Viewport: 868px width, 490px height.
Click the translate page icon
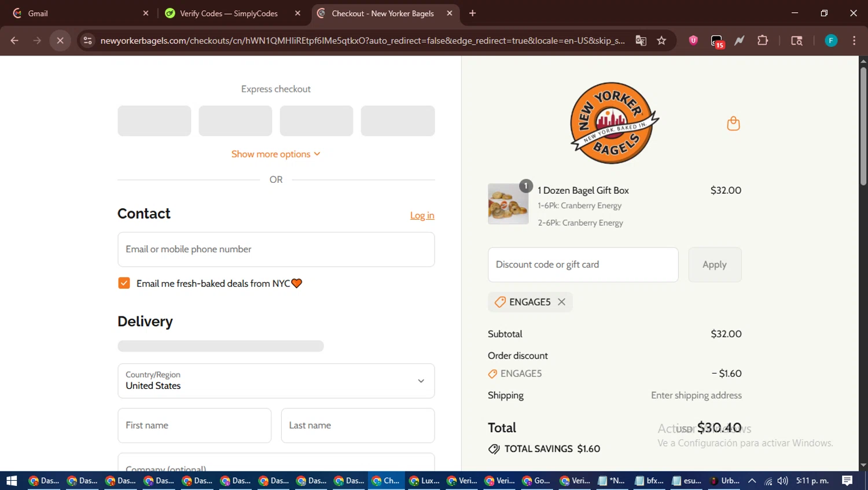[641, 40]
